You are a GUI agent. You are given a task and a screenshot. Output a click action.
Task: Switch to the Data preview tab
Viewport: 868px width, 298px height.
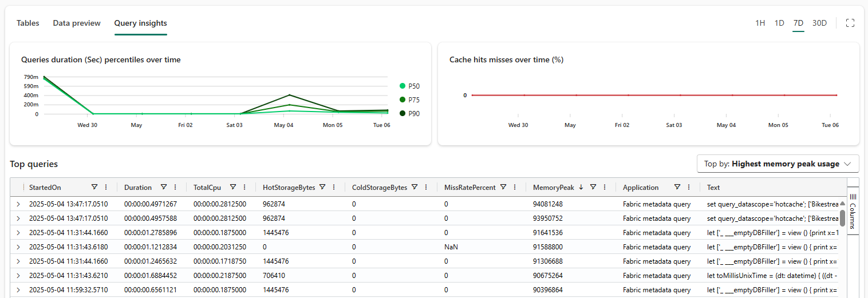tap(77, 23)
